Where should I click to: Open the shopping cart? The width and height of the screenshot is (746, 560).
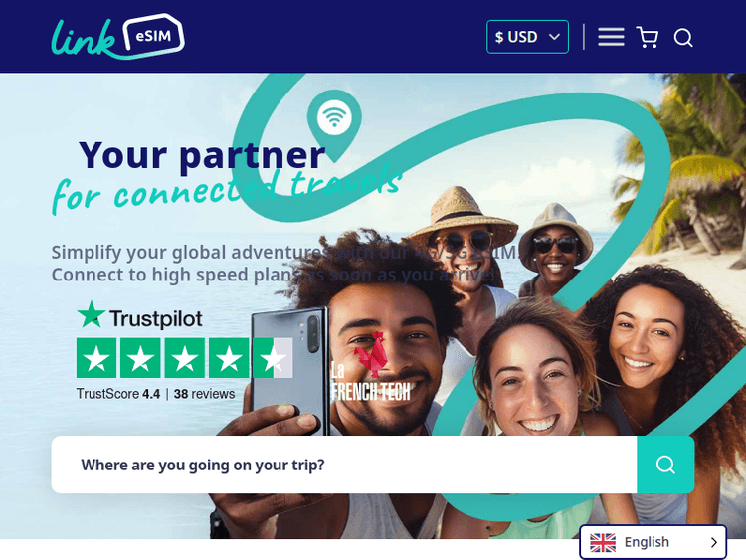(x=648, y=37)
